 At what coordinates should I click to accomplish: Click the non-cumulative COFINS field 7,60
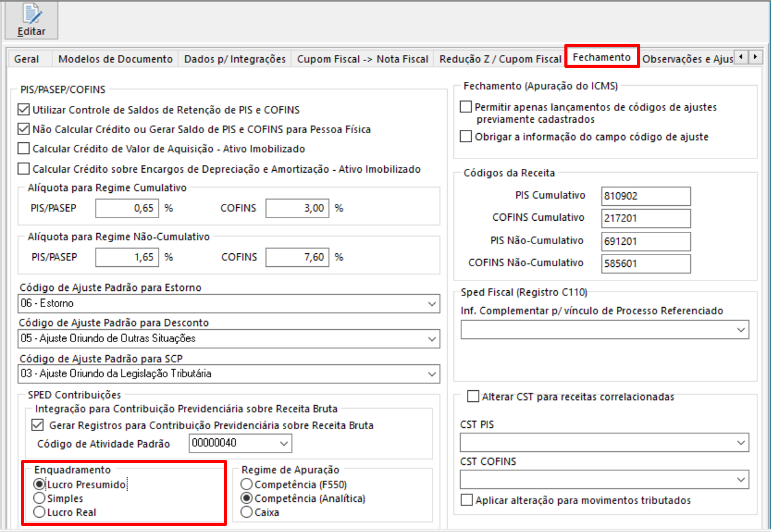[x=298, y=258]
